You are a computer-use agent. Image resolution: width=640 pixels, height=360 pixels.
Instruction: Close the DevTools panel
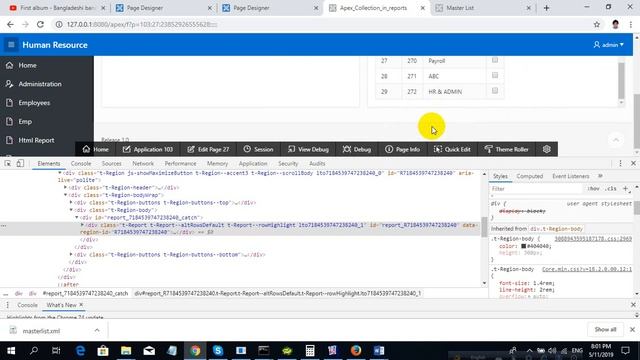click(633, 163)
